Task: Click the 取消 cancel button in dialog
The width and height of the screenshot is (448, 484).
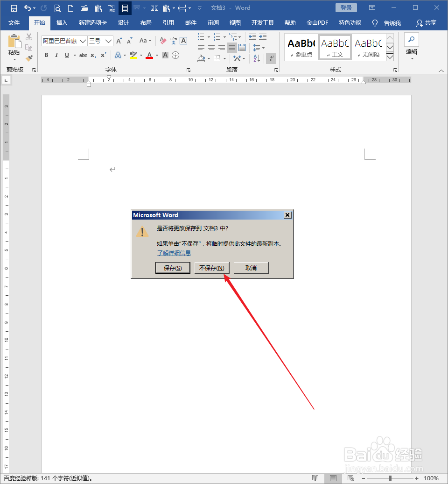Action: tap(251, 268)
